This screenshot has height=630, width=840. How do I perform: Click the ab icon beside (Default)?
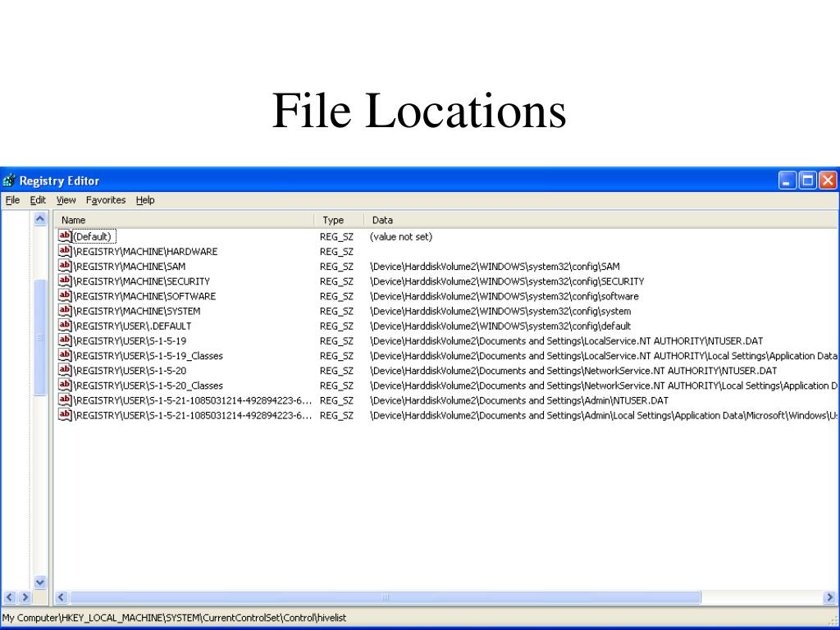[65, 236]
